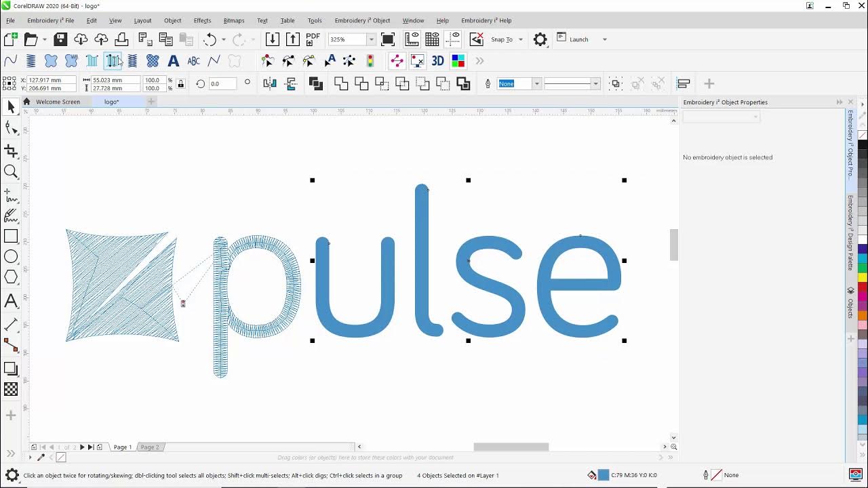Click the Print icon
The image size is (868, 488).
[x=121, y=39]
